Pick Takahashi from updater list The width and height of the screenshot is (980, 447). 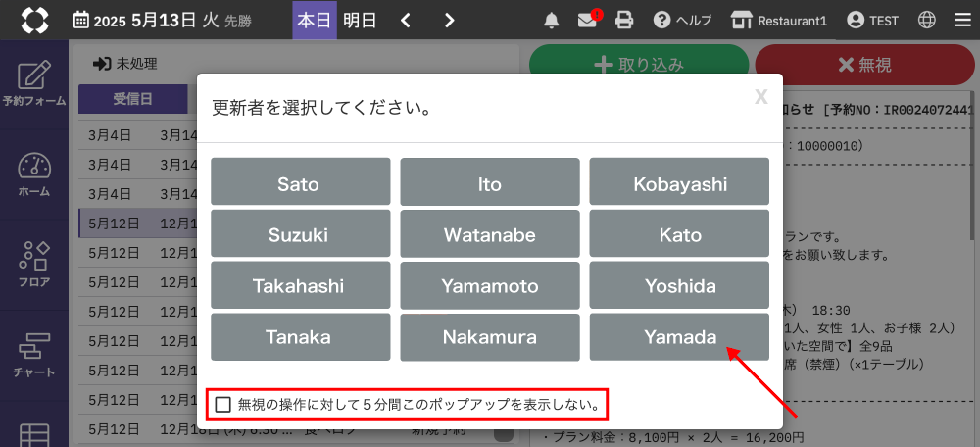click(x=301, y=285)
